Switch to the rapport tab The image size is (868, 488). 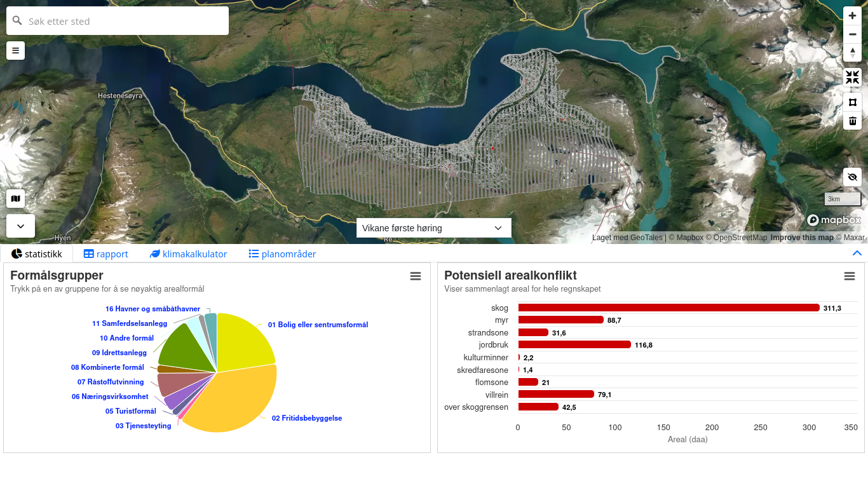[x=105, y=254]
